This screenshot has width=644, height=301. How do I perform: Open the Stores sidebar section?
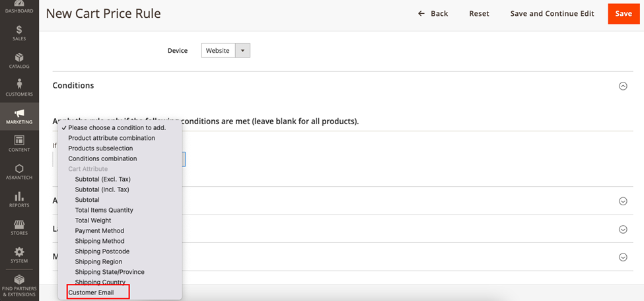click(x=19, y=227)
